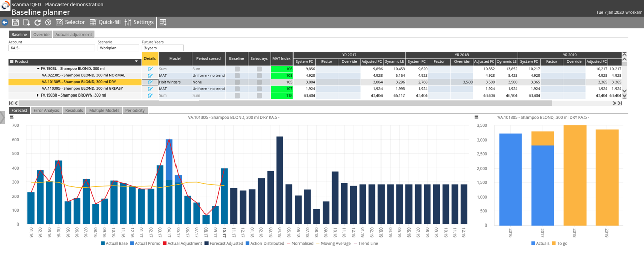Image resolution: width=644 pixels, height=257 pixels.
Task: Click the table export grid icon
Action: tap(163, 22)
